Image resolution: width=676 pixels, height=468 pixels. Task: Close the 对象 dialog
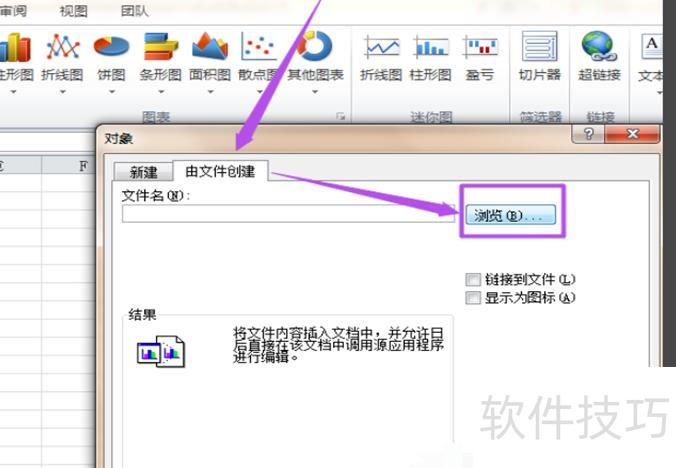point(632,134)
